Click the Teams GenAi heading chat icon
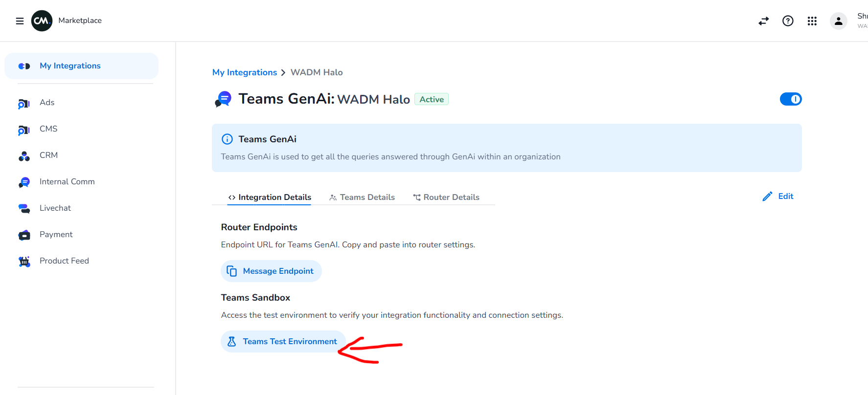 pos(223,99)
